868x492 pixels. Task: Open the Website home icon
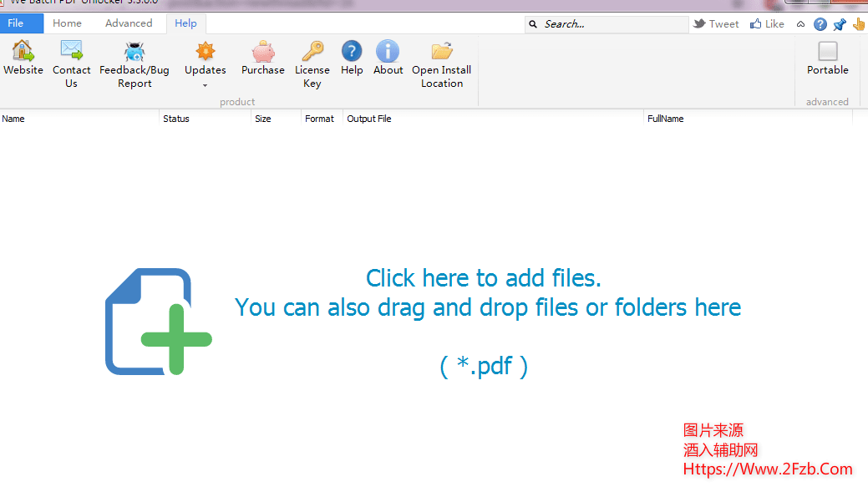pos(23,53)
